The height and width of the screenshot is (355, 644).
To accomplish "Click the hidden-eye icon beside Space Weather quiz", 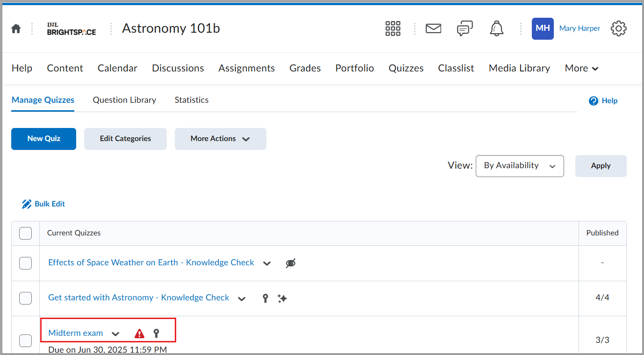I will [x=290, y=263].
